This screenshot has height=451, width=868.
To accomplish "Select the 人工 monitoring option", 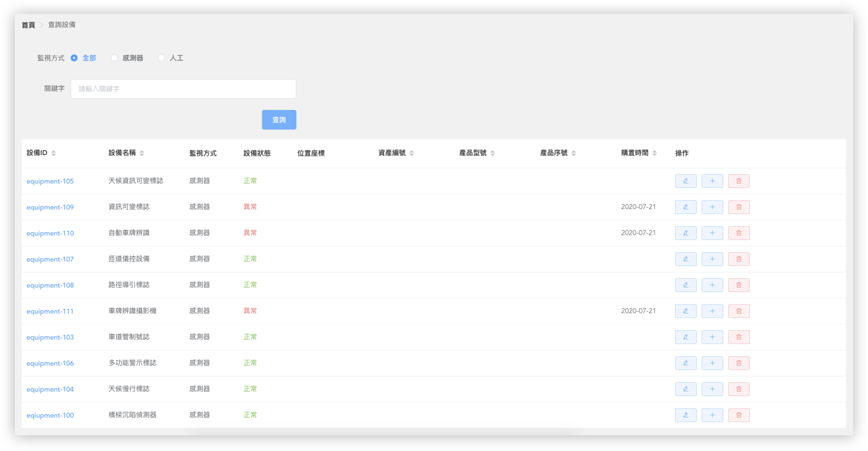I will click(161, 58).
